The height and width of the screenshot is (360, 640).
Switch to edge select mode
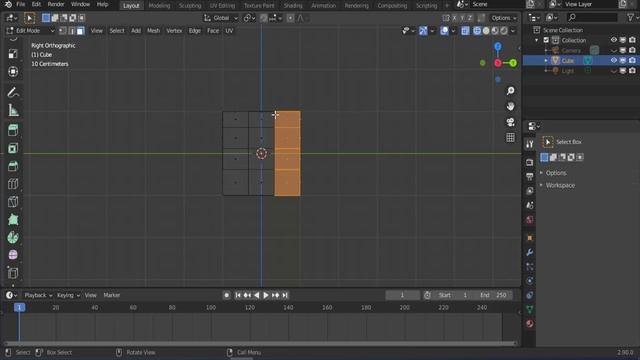pos(71,31)
